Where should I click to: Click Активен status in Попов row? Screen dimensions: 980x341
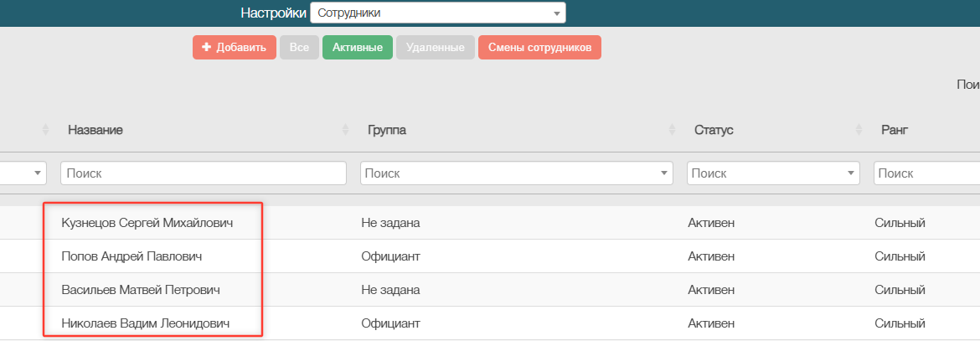tap(711, 256)
